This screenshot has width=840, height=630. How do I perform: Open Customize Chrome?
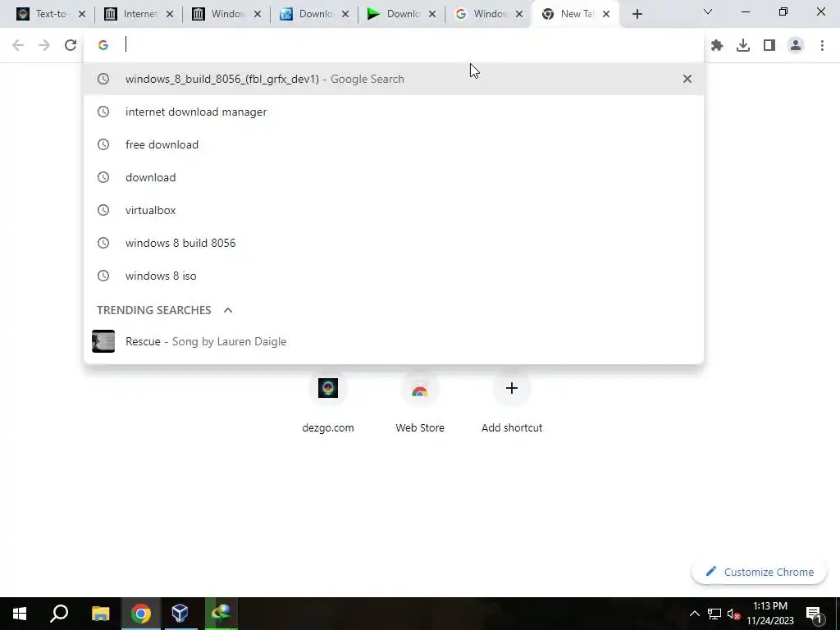tap(759, 572)
